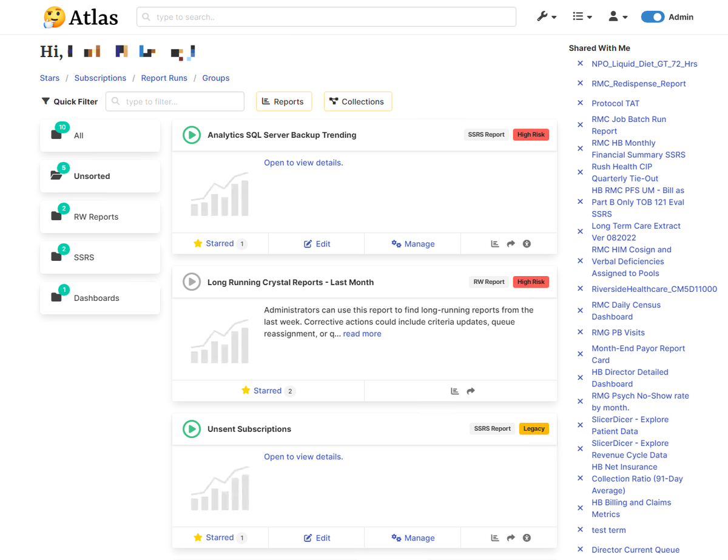Screen dimensions: 728x560
Task: Click the share arrow on Long Running Crystal Reports
Action: (471, 391)
